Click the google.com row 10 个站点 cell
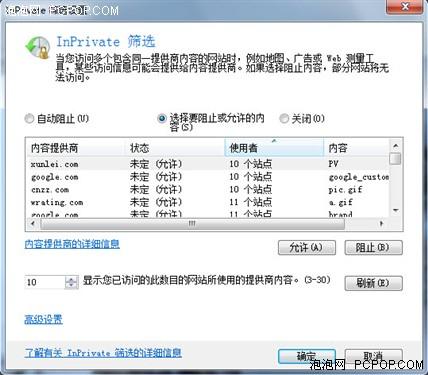This screenshot has width=428, height=375. [x=251, y=177]
